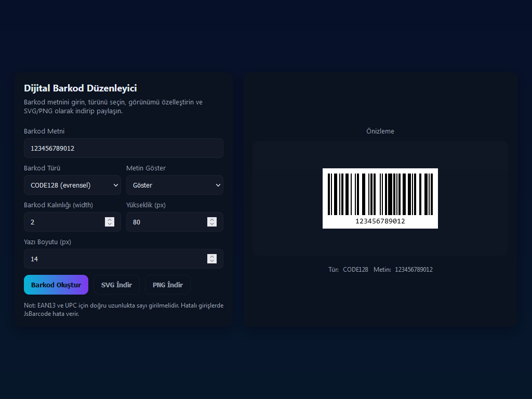The width and height of the screenshot is (532, 399).
Task: Click the Tür: CODE128 info text
Action: pos(348,270)
